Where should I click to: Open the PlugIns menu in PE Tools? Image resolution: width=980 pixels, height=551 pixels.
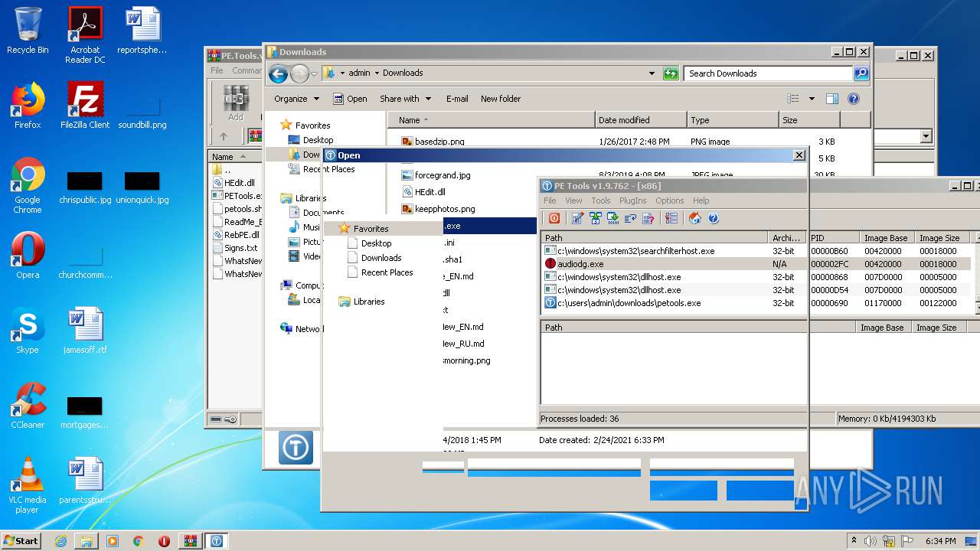632,201
